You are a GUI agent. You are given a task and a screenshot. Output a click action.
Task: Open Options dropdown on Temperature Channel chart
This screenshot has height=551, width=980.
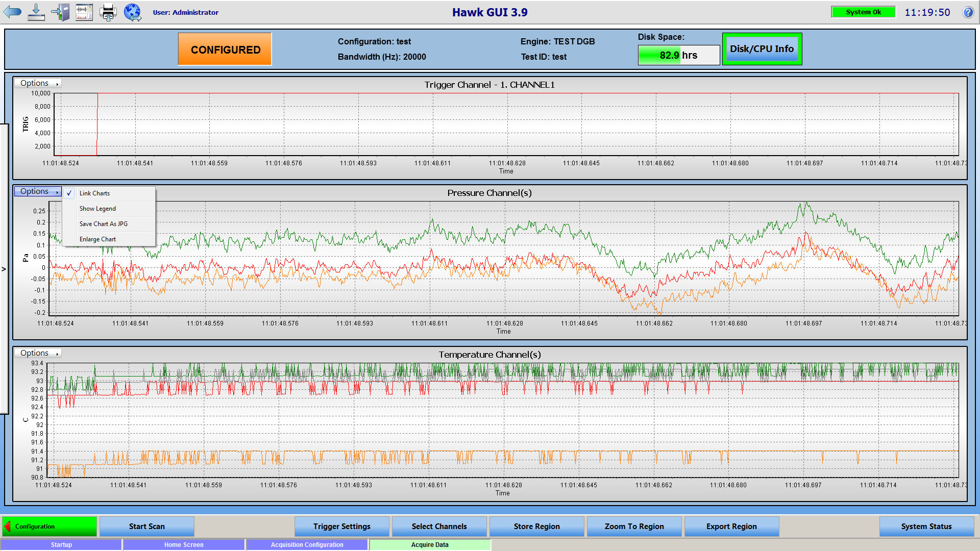click(x=38, y=353)
